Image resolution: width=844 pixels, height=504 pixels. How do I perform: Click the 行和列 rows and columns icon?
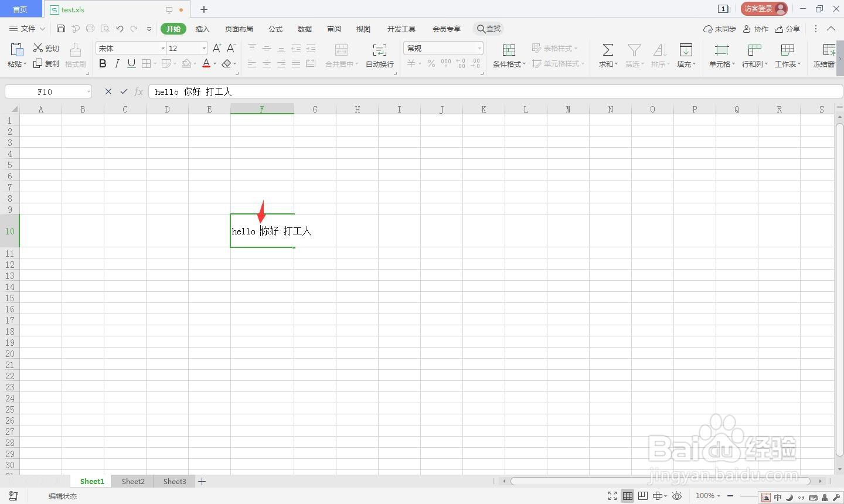click(x=754, y=50)
